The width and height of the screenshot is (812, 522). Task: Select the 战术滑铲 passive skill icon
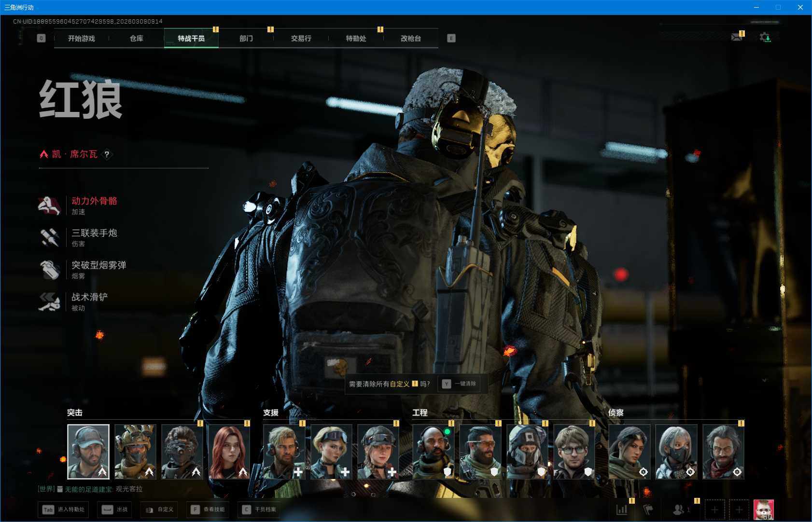[49, 302]
